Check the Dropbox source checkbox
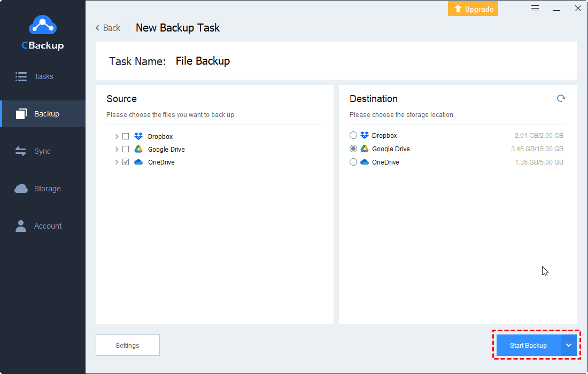The image size is (588, 374). click(125, 136)
